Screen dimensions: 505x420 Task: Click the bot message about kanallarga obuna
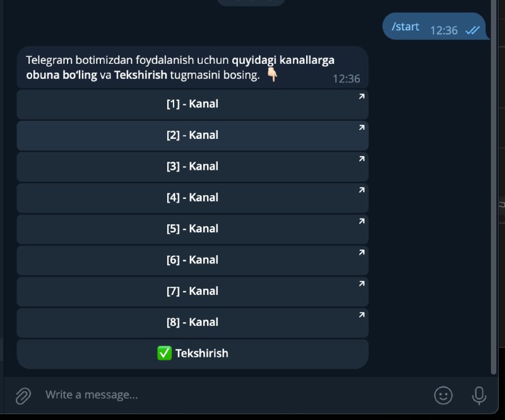tap(193, 68)
